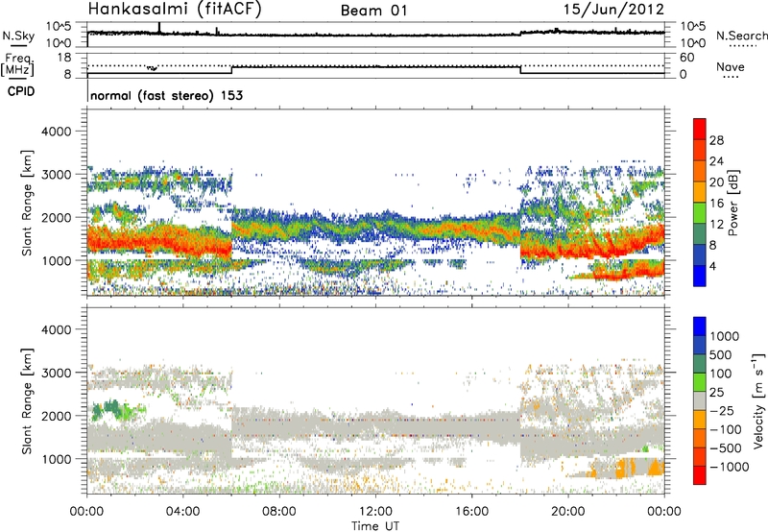The image size is (768, 532).
Task: Click the 08:00 time tick label
Action: (279, 512)
